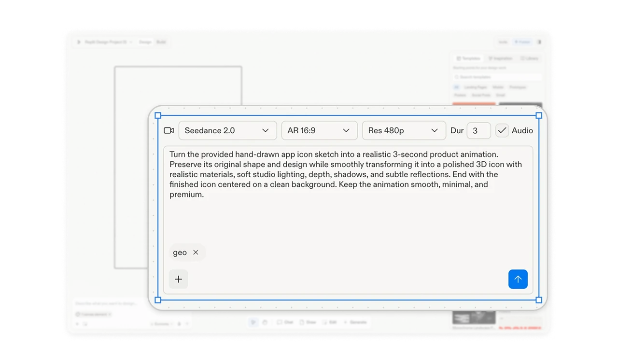618x364 pixels.
Task: Open the Inspiration tab in the side panel
Action: (500, 58)
